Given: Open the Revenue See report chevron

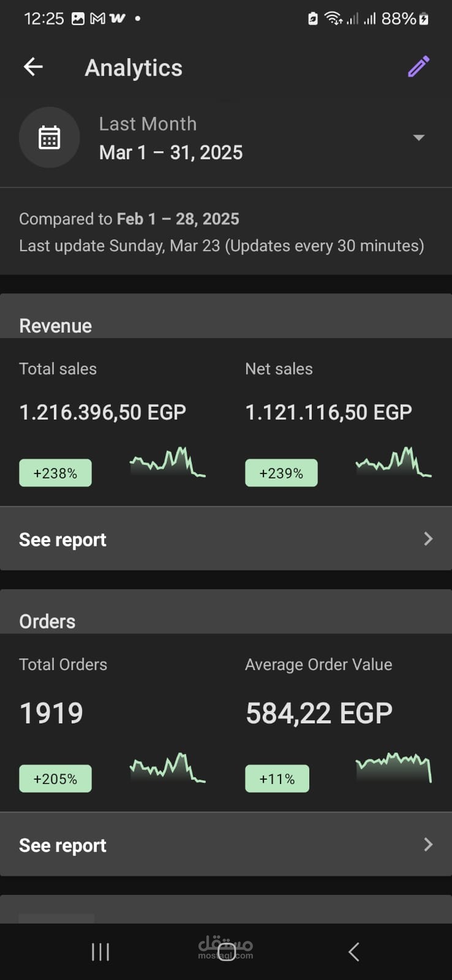Looking at the screenshot, I should tap(428, 539).
